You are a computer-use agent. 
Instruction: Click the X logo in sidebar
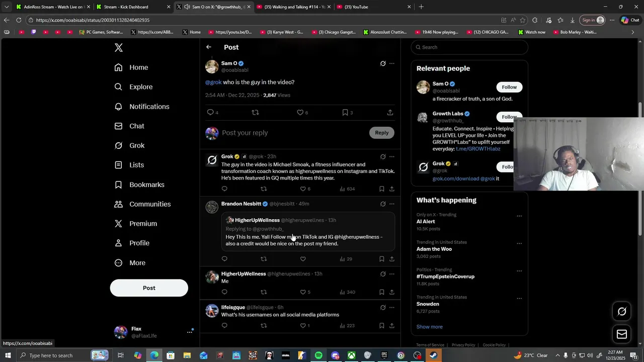119,48
